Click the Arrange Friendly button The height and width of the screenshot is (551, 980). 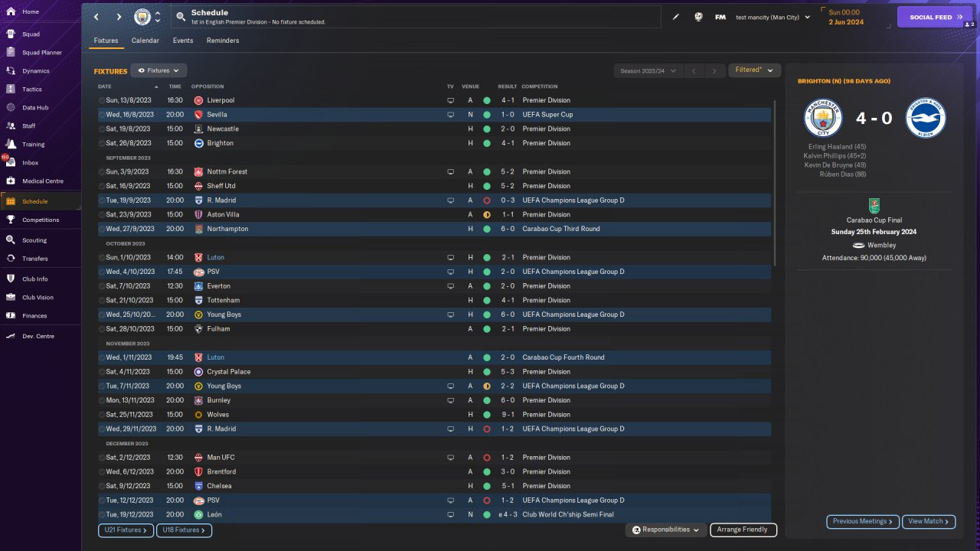tap(743, 530)
